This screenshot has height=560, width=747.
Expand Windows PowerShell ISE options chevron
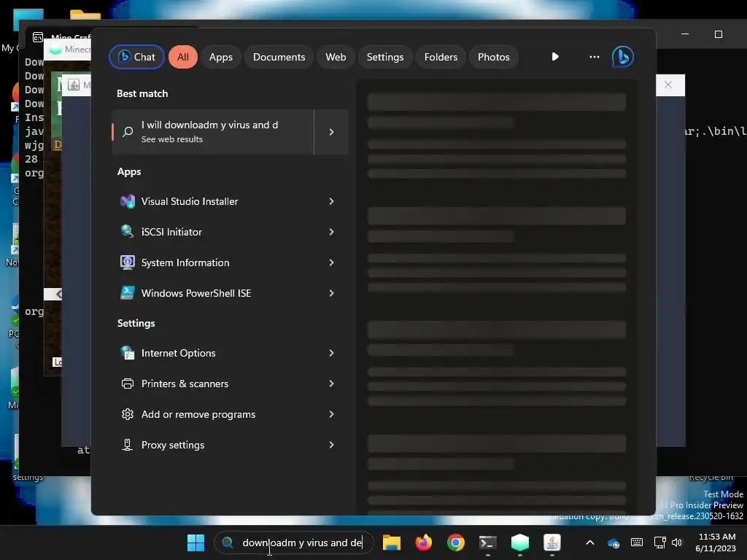[x=332, y=293]
